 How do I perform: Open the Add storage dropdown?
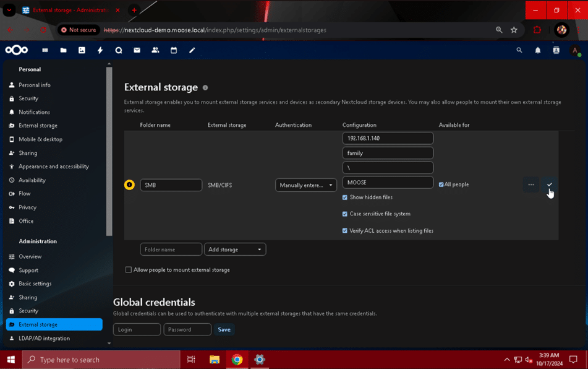pyautogui.click(x=235, y=250)
